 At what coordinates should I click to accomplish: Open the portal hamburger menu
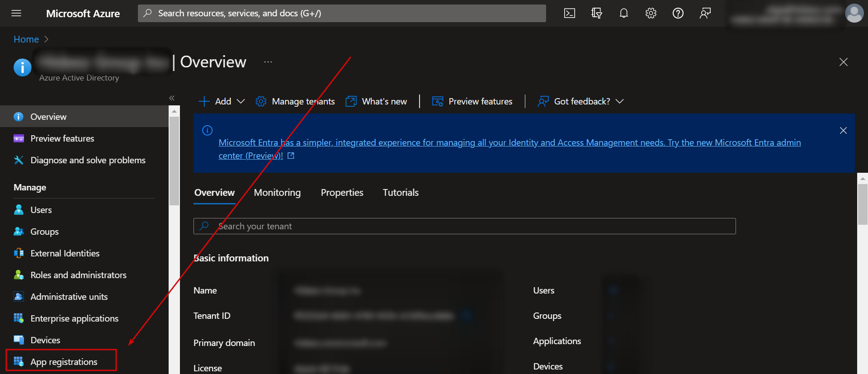(16, 13)
